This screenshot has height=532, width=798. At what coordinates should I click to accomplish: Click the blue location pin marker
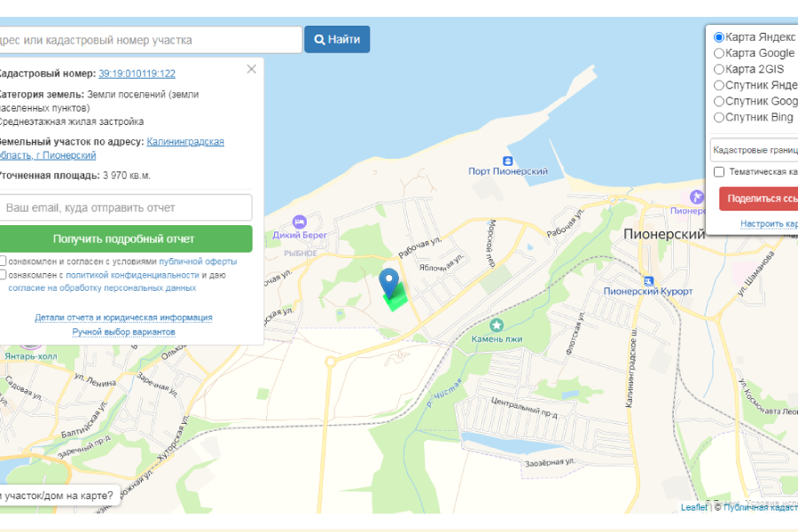tap(388, 282)
